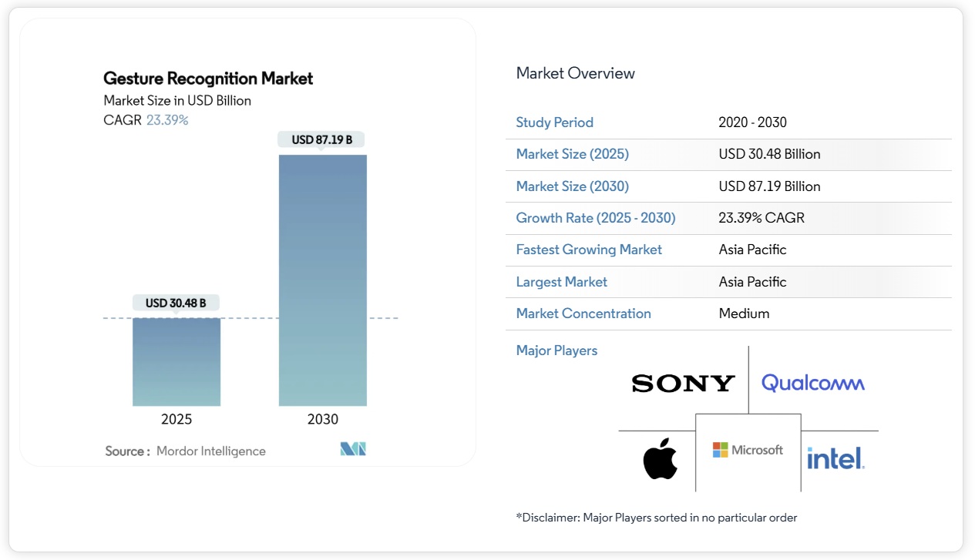
Task: Click the Mordor Intelligence logo icon
Action: point(353,449)
